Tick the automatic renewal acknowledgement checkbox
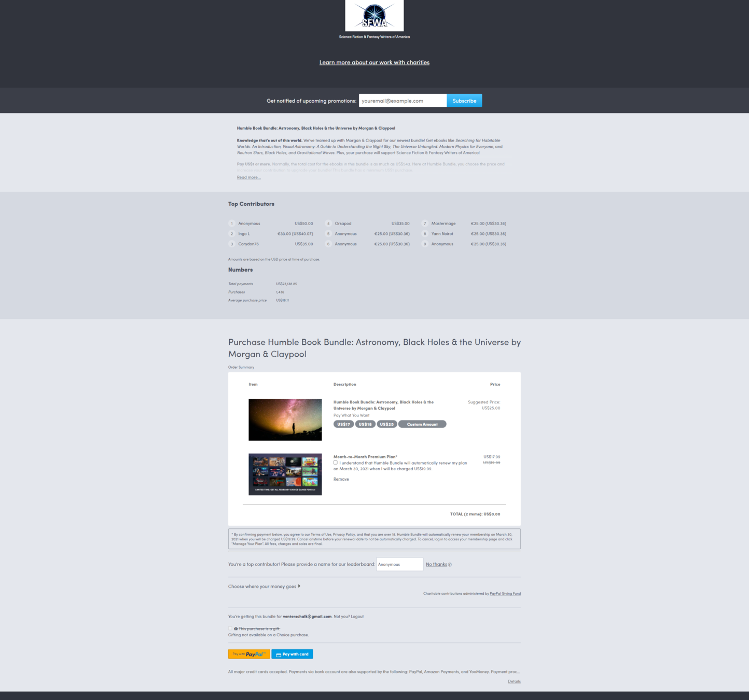This screenshot has height=700, width=749. point(336,463)
